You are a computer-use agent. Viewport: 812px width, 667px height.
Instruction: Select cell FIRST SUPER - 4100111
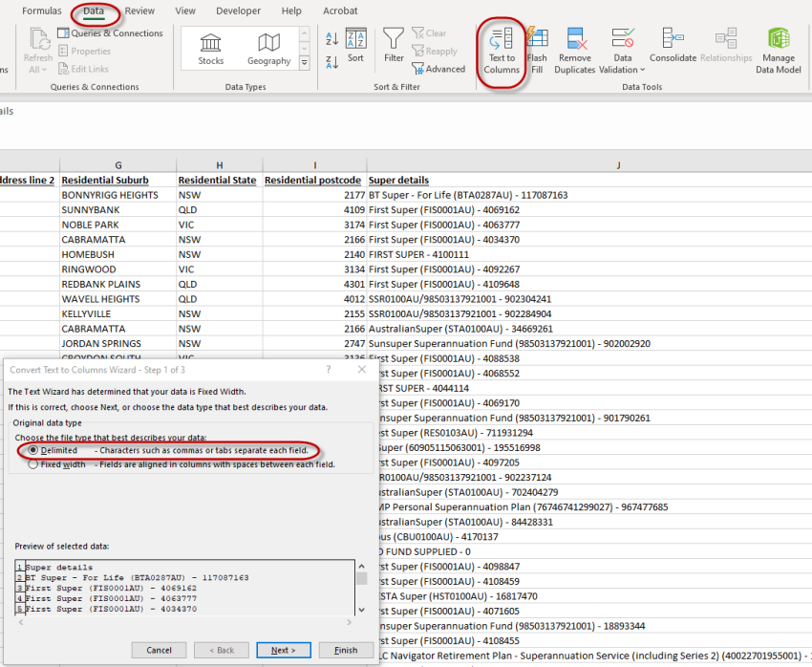(x=589, y=254)
